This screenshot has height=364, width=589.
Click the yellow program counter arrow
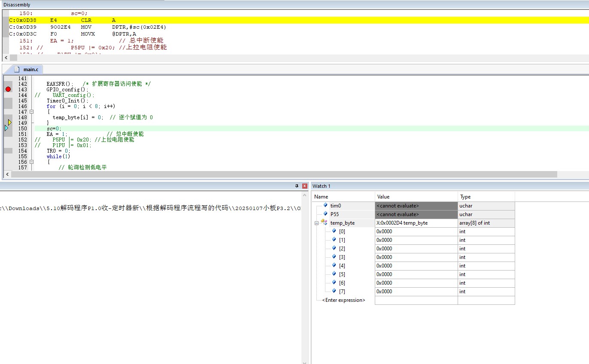(10, 123)
